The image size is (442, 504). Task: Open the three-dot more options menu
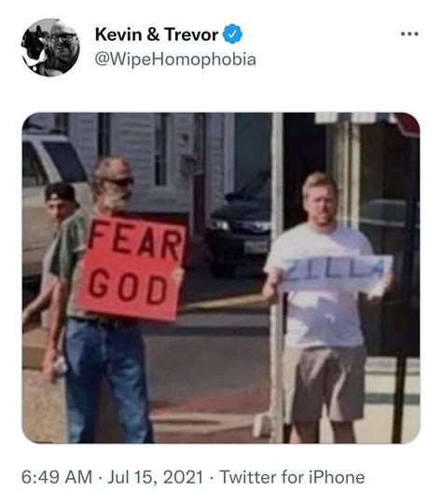pyautogui.click(x=409, y=34)
